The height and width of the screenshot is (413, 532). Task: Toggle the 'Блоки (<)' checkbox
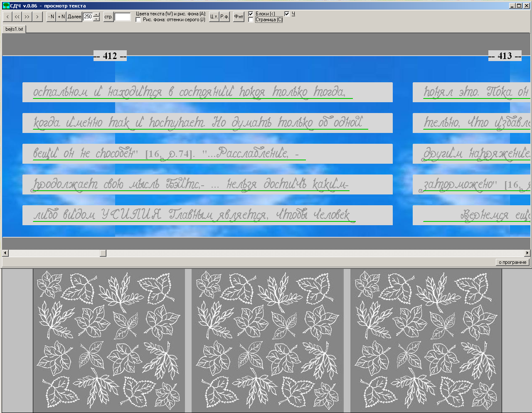251,14
